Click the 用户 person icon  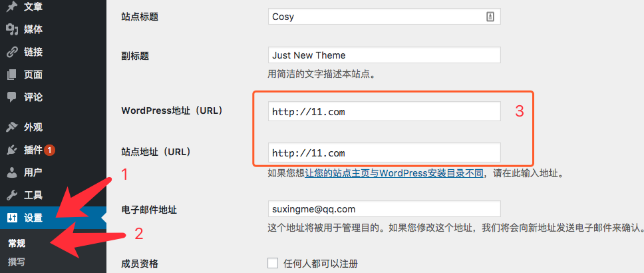[x=12, y=172]
